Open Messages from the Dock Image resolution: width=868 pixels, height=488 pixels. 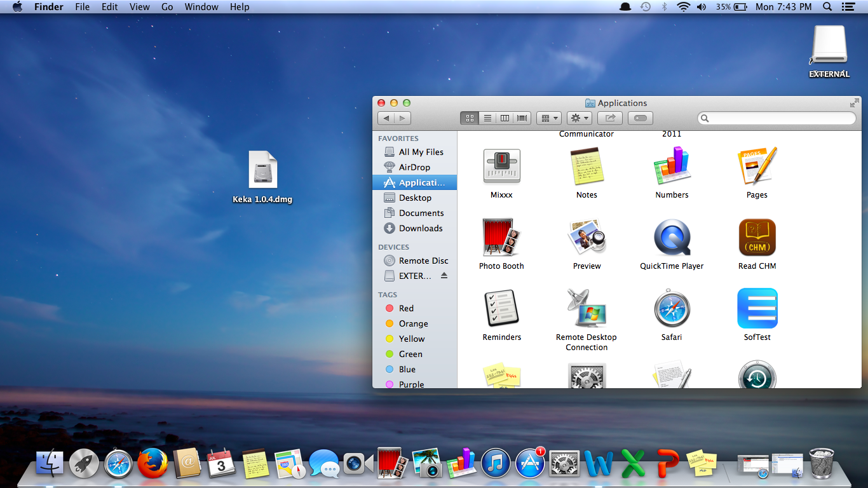pyautogui.click(x=324, y=464)
